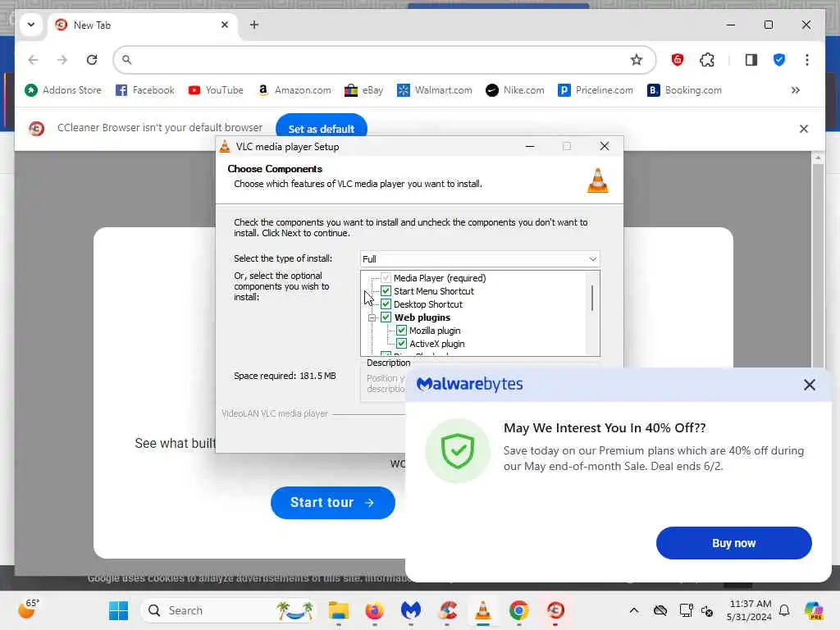Click the muted volume tray icon
This screenshot has width=840, height=630.
[707, 610]
